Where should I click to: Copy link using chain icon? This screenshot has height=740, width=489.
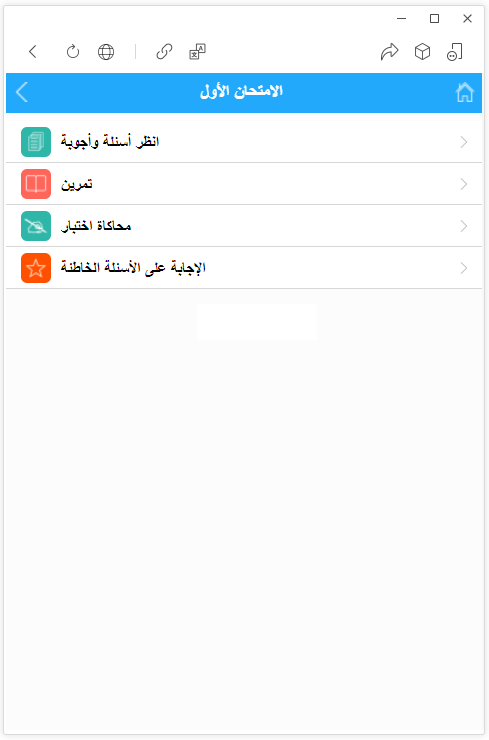[164, 51]
